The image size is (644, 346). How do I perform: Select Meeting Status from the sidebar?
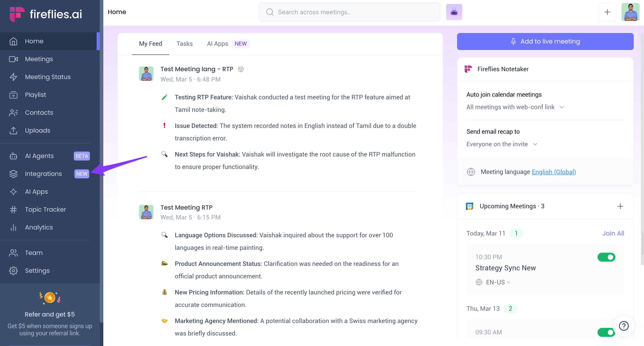click(48, 77)
